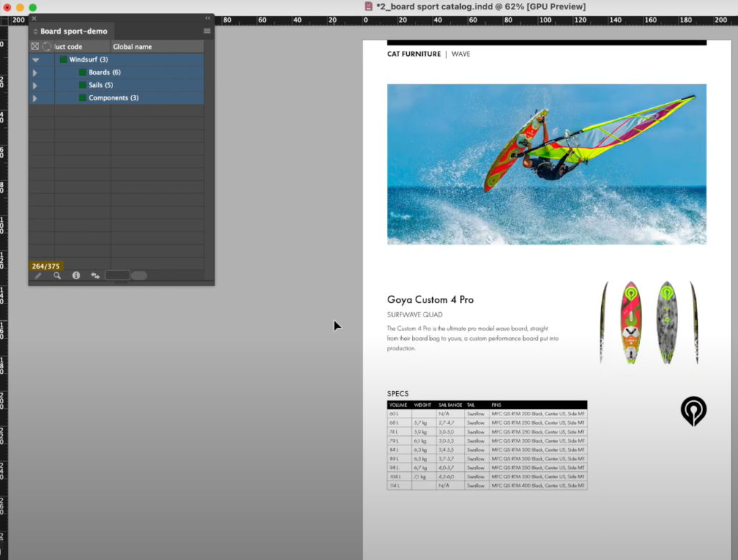Image resolution: width=738 pixels, height=560 pixels.
Task: Click the black bar atop the page
Action: point(547,42)
